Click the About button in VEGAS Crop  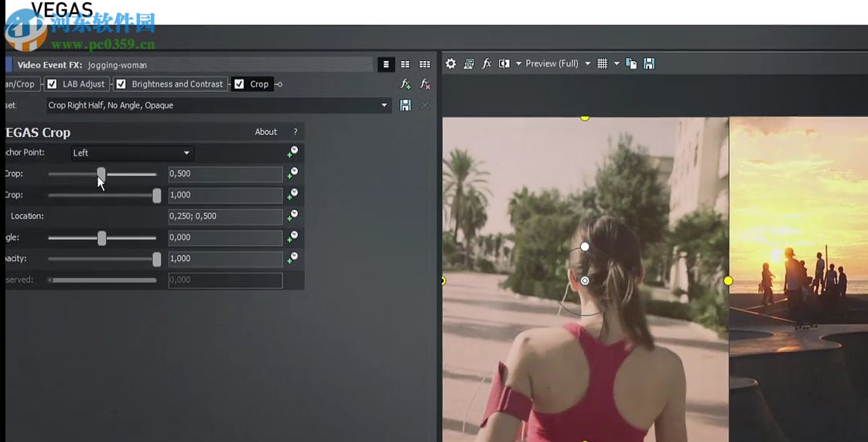coord(266,132)
